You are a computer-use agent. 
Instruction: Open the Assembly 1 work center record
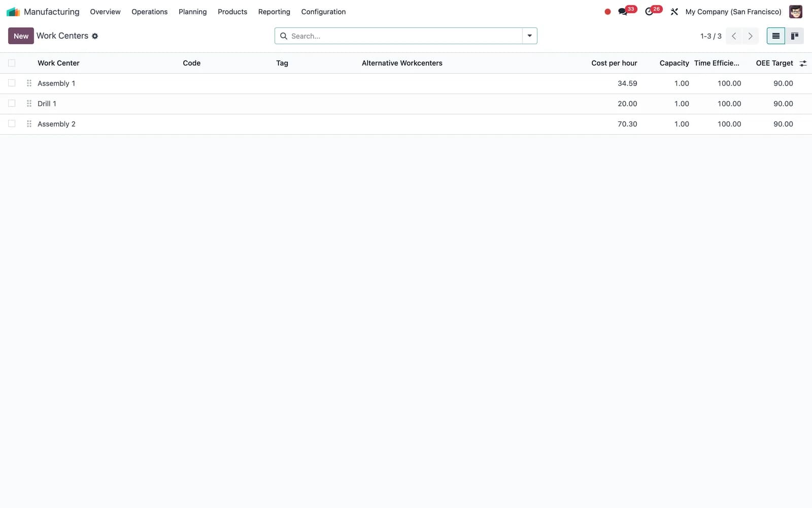[56, 83]
